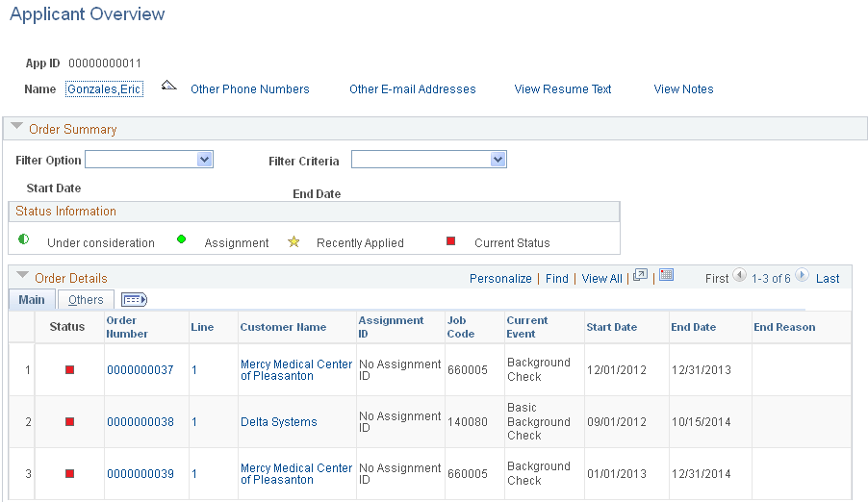
Task: Click the envelope icon beside applicant name
Action: pyautogui.click(x=168, y=86)
